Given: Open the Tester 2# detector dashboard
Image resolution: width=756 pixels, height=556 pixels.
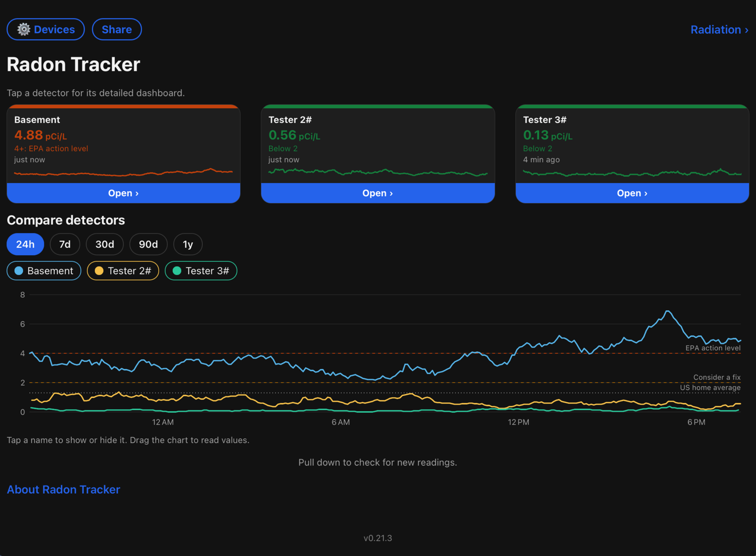Looking at the screenshot, I should tap(378, 193).
